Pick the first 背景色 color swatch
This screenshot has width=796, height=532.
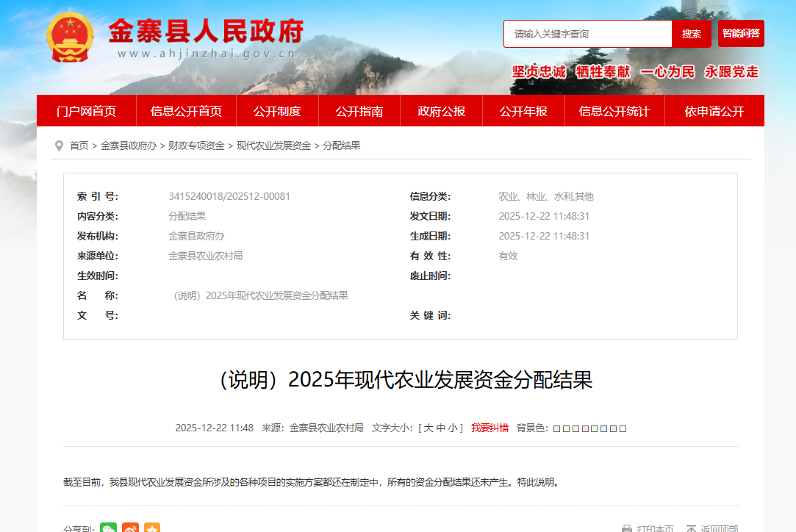click(x=556, y=428)
